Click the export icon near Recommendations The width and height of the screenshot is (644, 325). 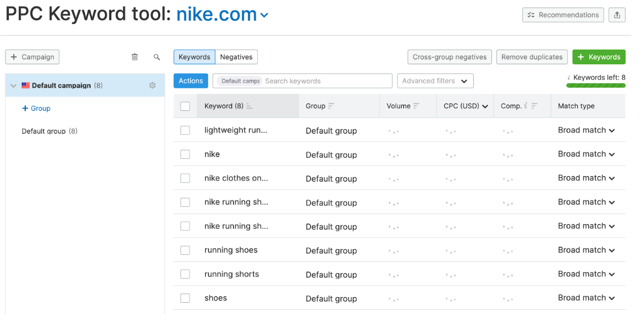click(617, 15)
